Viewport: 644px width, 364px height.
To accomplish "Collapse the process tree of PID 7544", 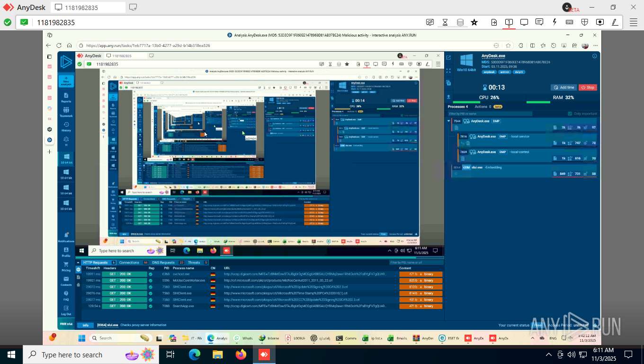I will (449, 121).
